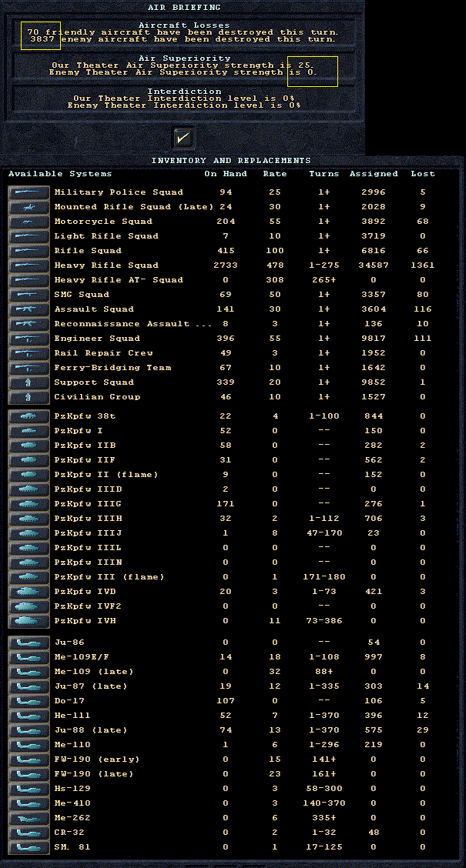Select the Ferry-Bridging Team icon
Viewport: 466px width, 868px height.
pyautogui.click(x=29, y=368)
